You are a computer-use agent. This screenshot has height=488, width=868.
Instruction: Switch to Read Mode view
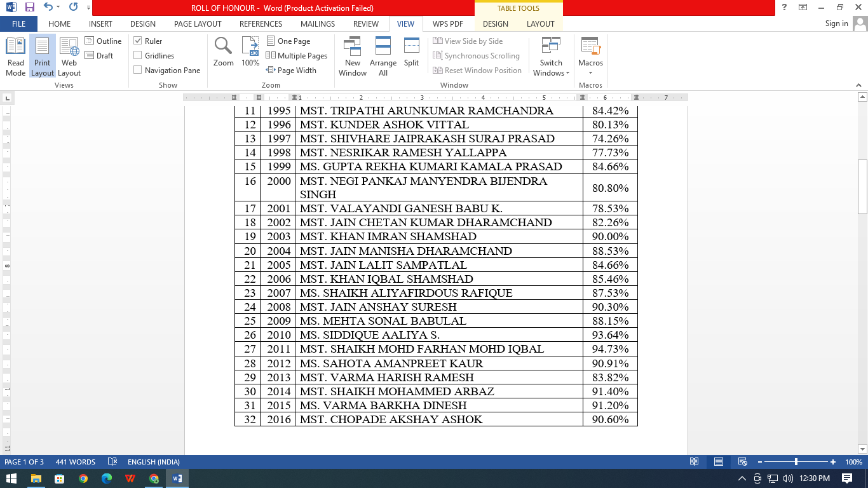click(x=15, y=56)
